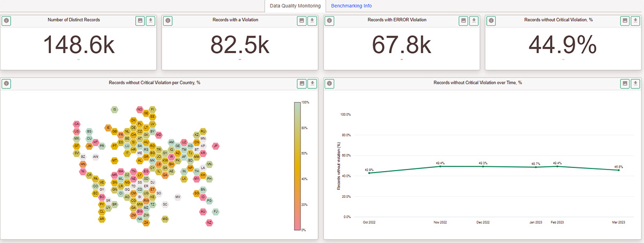Select the US hexagon on the country map
Viewport: 644px width, 243px height.
point(77,131)
